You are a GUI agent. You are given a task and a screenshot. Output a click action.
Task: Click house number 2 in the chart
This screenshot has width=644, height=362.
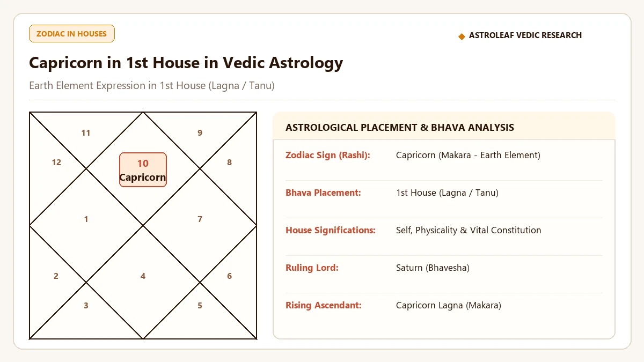(x=56, y=276)
